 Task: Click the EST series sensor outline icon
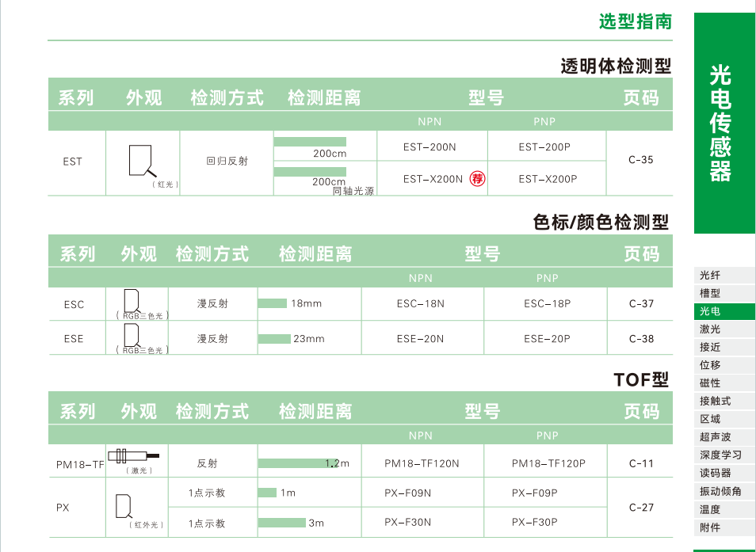click(x=143, y=161)
